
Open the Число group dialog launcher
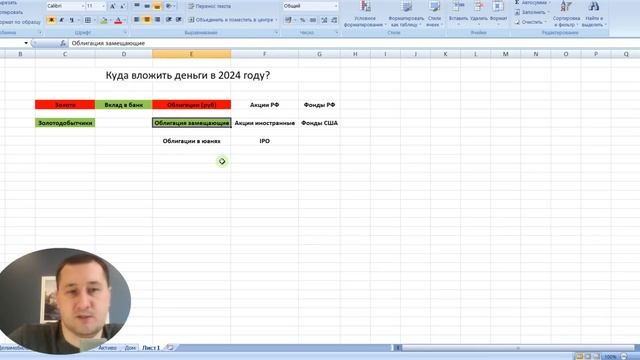337,33
